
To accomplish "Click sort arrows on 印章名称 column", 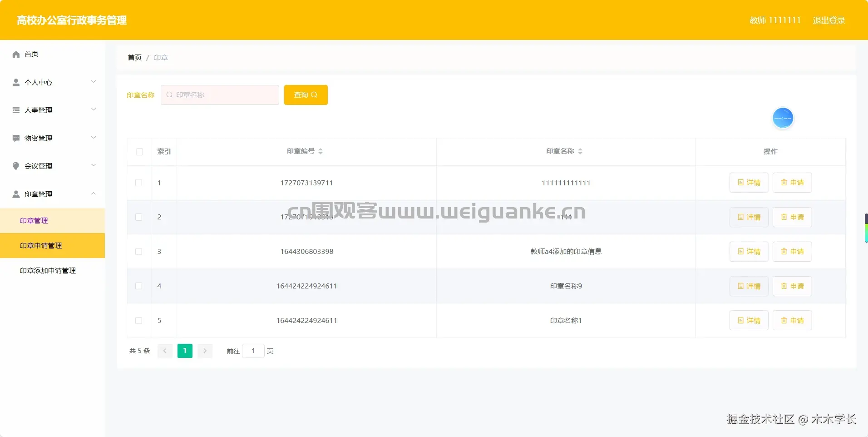I will point(580,151).
